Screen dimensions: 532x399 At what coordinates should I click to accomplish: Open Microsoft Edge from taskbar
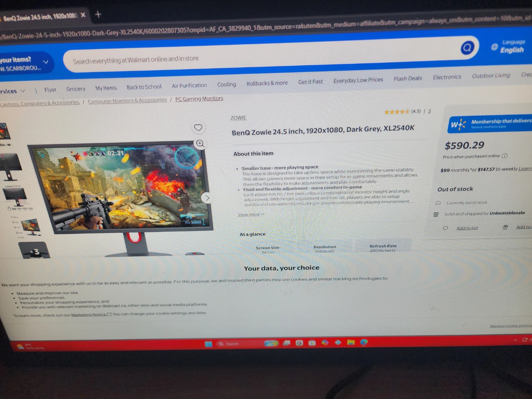364,342
